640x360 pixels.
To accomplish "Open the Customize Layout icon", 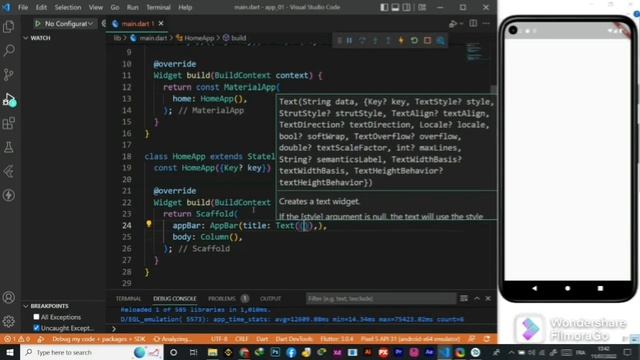I will (422, 7).
